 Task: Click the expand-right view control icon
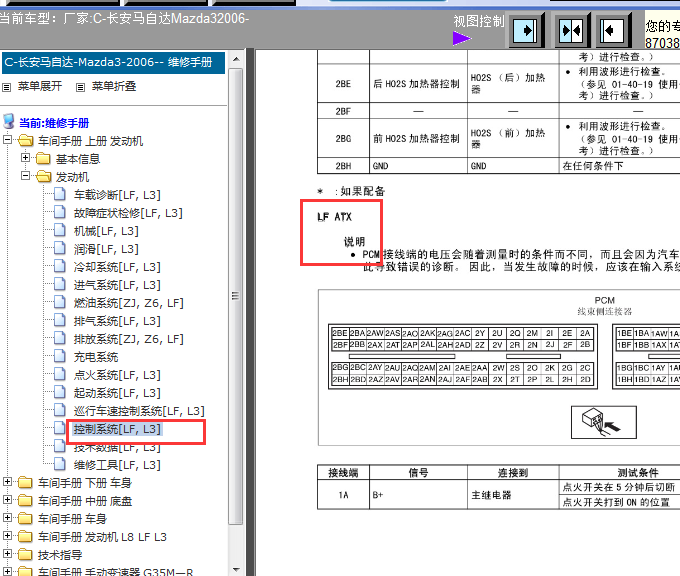coord(526,30)
